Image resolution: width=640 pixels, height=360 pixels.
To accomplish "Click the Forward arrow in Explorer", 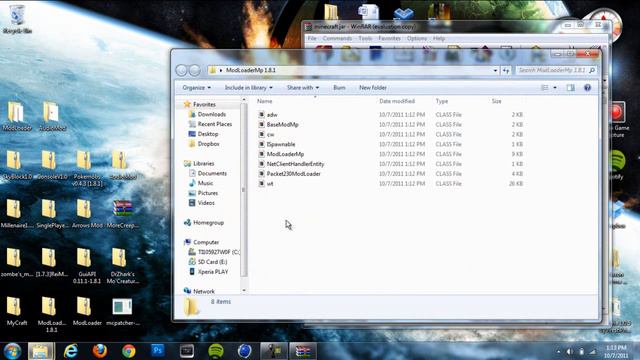I will click(x=195, y=70).
